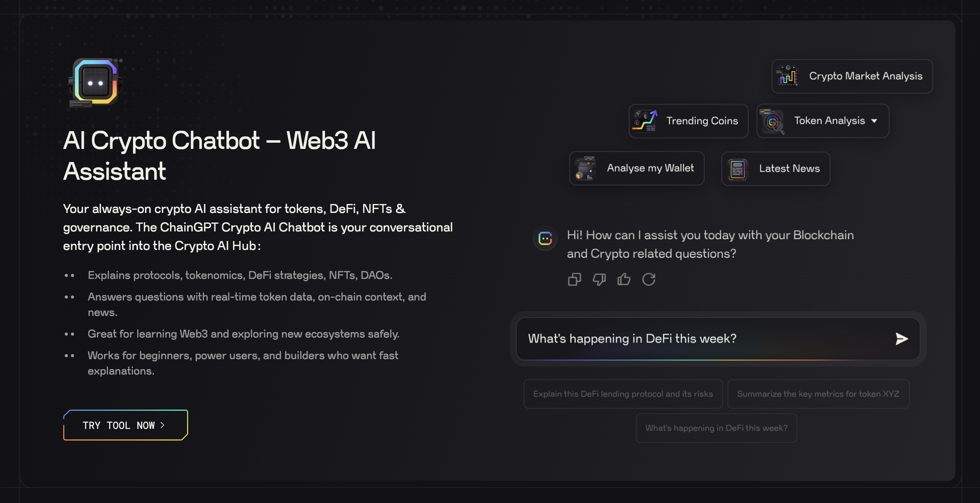Click the ChainGPT robot mascot logo

[x=95, y=83]
